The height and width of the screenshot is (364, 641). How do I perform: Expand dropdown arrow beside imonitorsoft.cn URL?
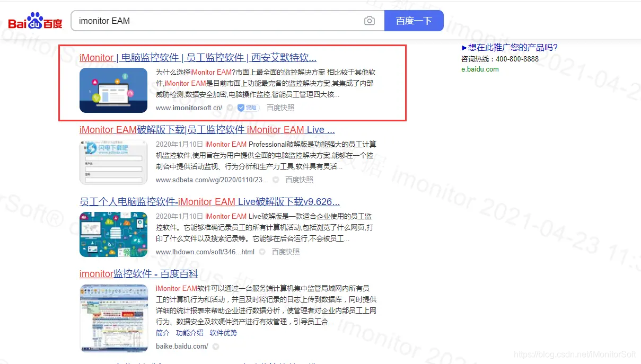(x=230, y=108)
